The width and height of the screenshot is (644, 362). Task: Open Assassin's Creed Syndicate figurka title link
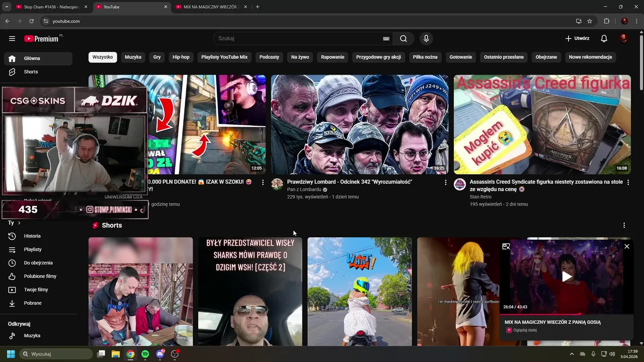[546, 186]
